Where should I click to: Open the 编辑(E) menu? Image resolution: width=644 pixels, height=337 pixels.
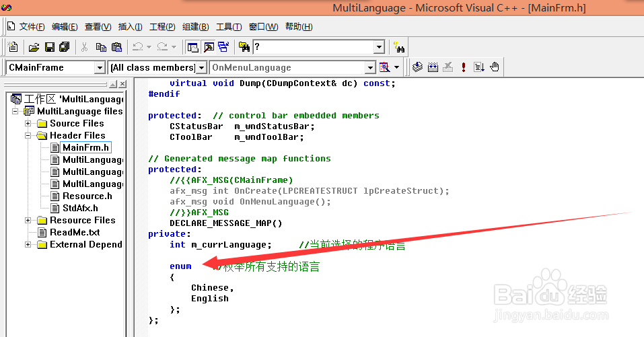[x=65, y=27]
